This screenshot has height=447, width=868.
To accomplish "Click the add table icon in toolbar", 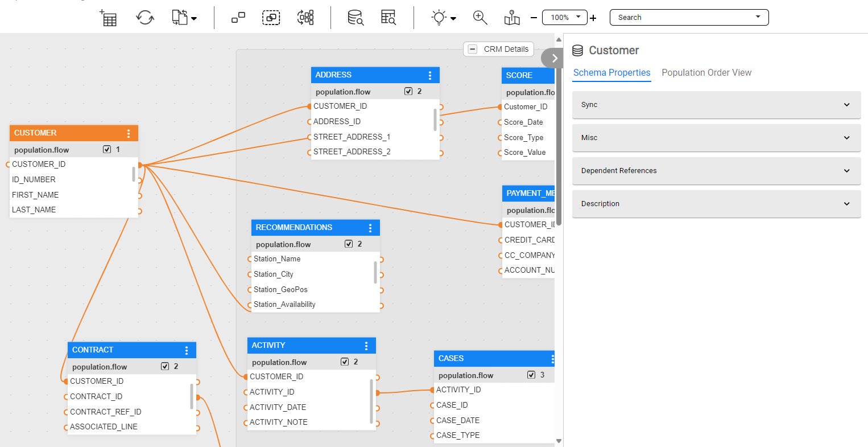I will (108, 18).
